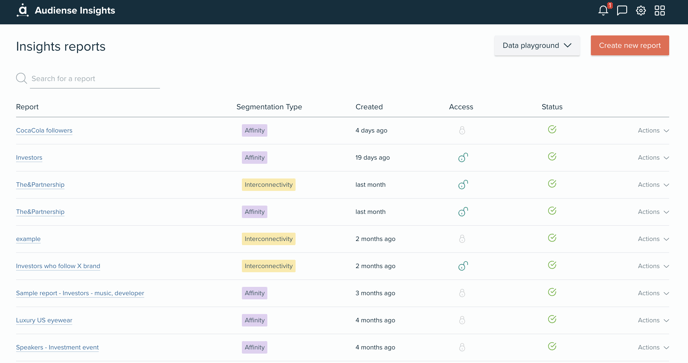Expand Actions for Luxury US eyewear

(x=653, y=320)
